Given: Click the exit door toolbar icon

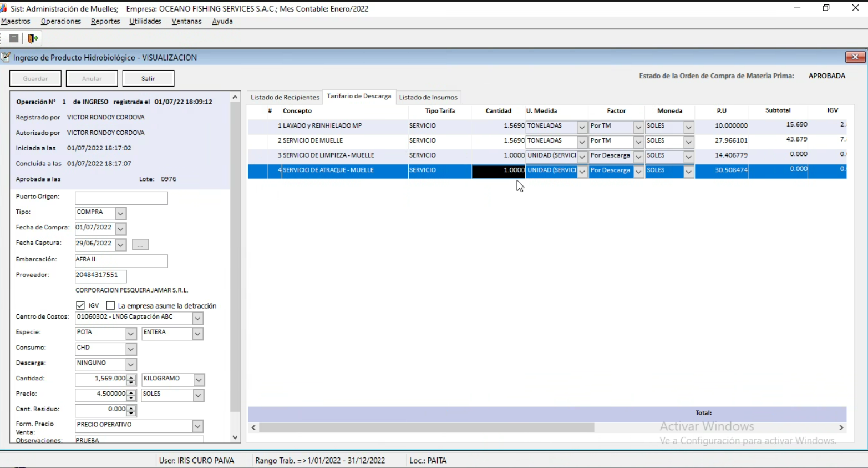Looking at the screenshot, I should (x=33, y=38).
